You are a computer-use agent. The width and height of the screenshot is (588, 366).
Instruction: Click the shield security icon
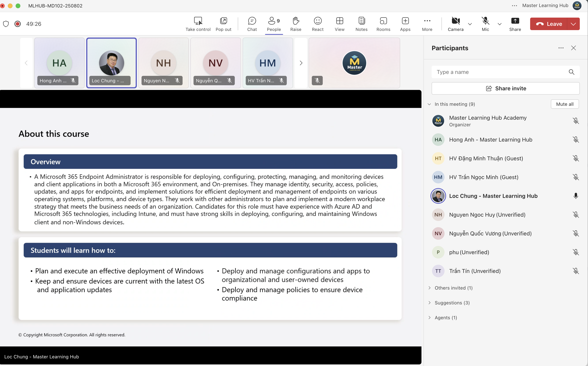coord(6,24)
